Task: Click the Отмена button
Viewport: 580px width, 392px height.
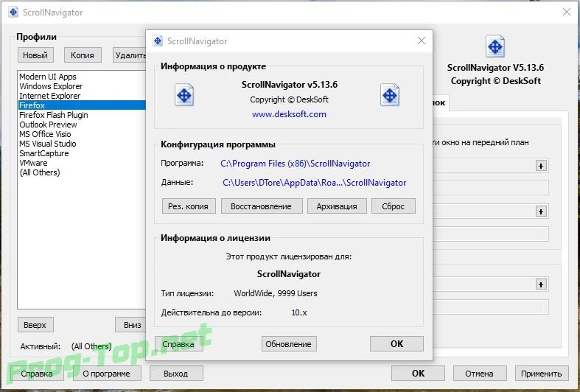Action: click(479, 374)
